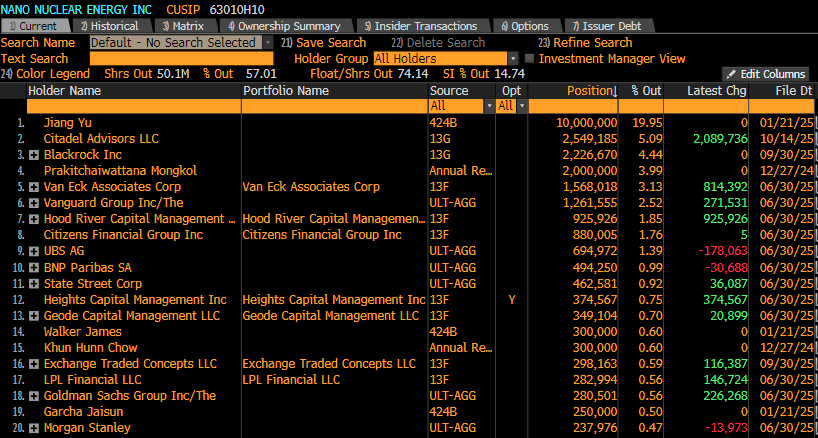
Task: Click the Edit Columns button
Action: point(765,74)
